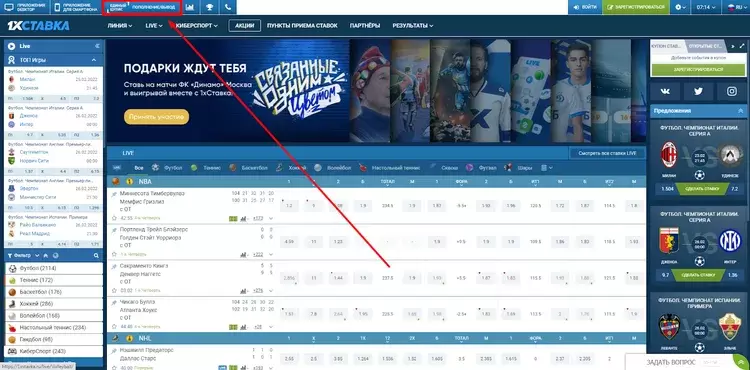This screenshot has height=370, width=750.
Task: Filter LIVE by Футзал
Action: pos(481,168)
